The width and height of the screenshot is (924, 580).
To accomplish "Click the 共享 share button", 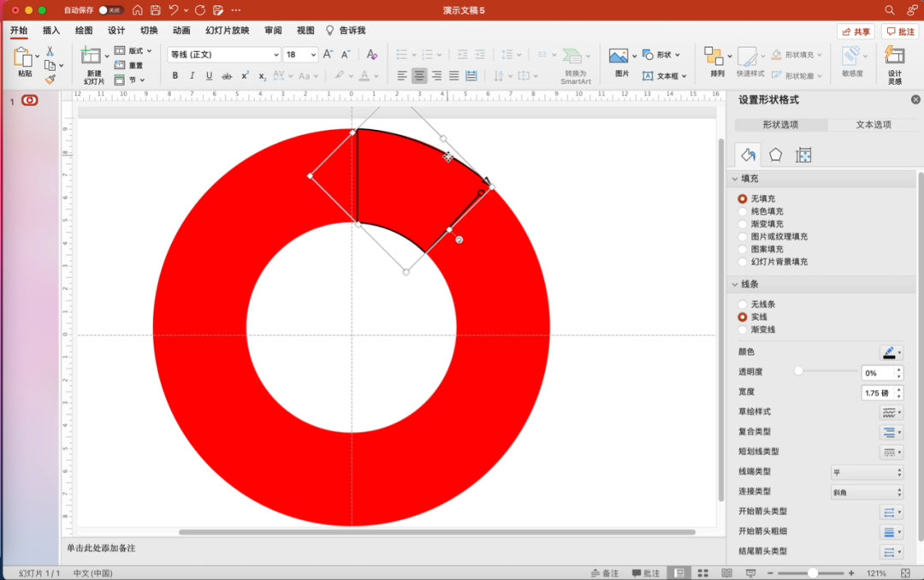I will (x=856, y=32).
